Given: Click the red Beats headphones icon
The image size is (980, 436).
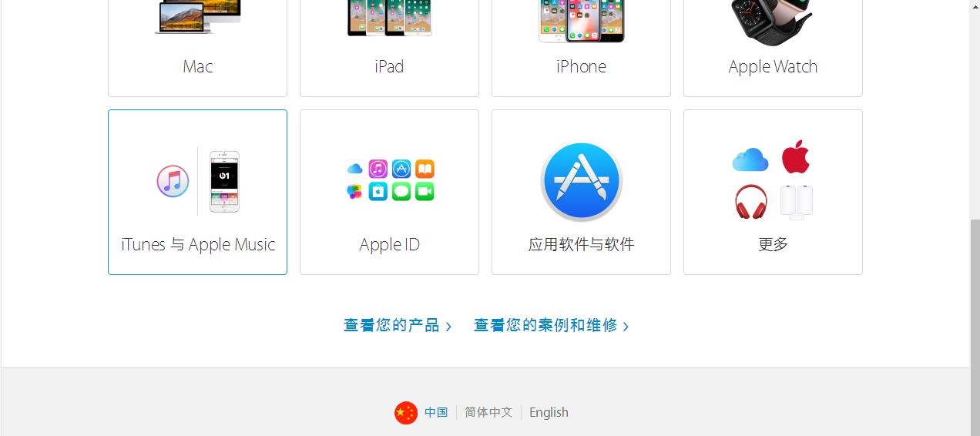Looking at the screenshot, I should pos(751,202).
